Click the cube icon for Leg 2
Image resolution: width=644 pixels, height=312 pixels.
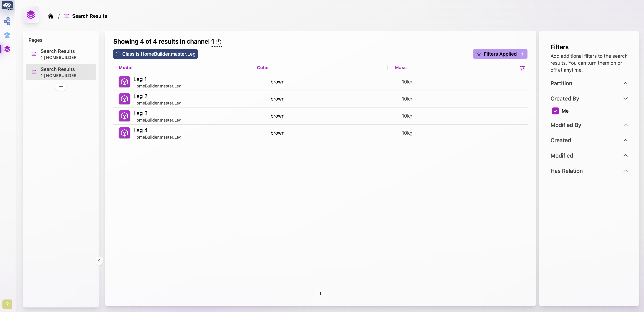tap(124, 99)
